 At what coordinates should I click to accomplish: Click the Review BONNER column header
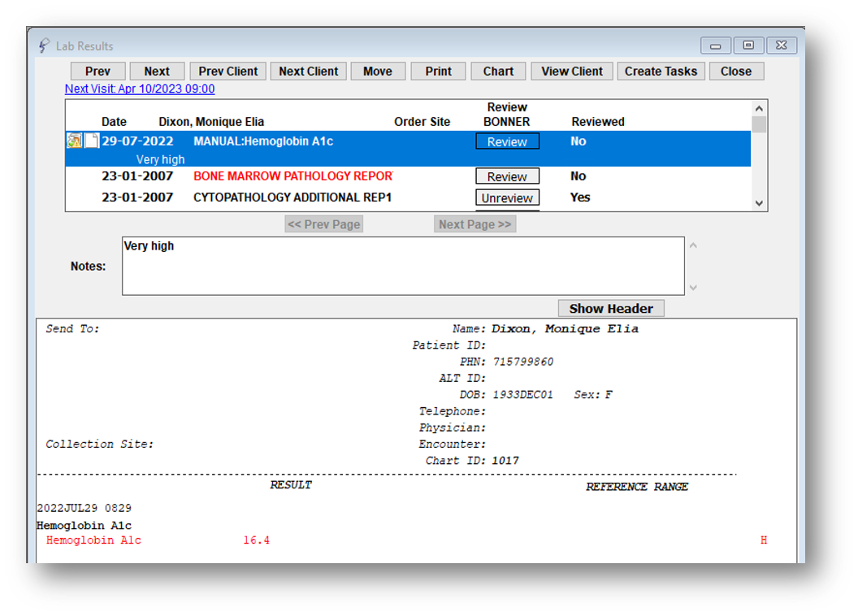pos(507,115)
